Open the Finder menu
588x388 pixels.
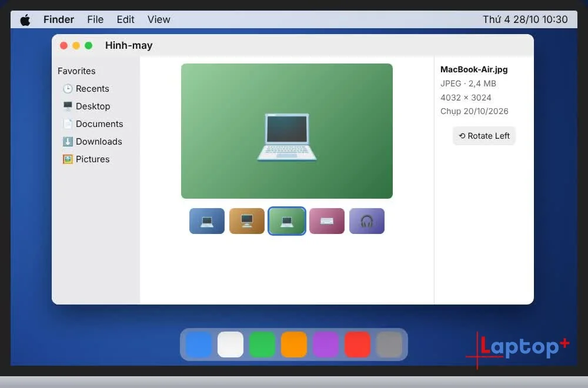click(x=58, y=19)
